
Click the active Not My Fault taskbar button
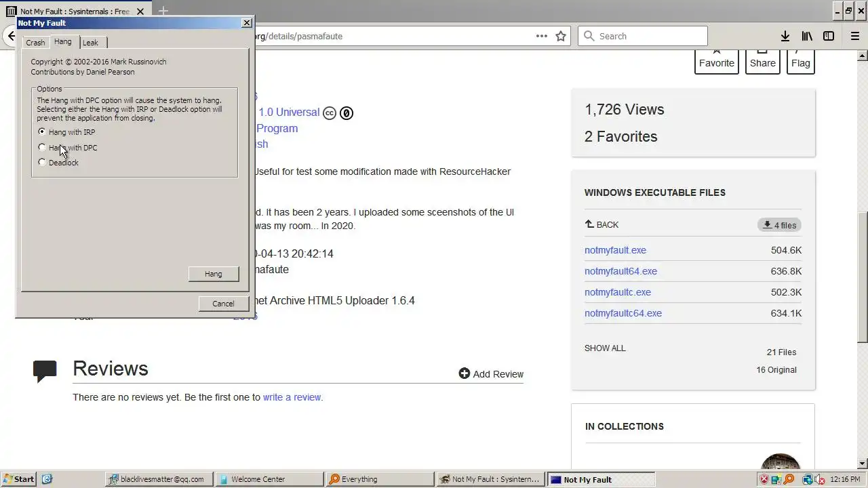tap(600, 479)
